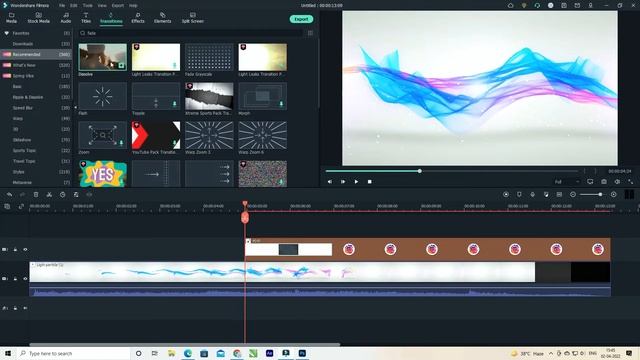This screenshot has height=360, width=640.
Task: Select the Basic transitions category
Action: pos(37,87)
